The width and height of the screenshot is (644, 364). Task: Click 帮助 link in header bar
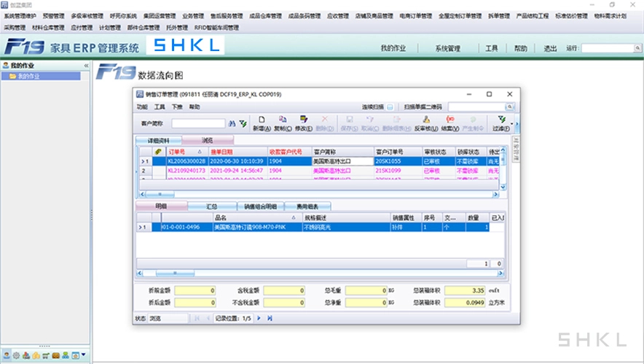(520, 49)
